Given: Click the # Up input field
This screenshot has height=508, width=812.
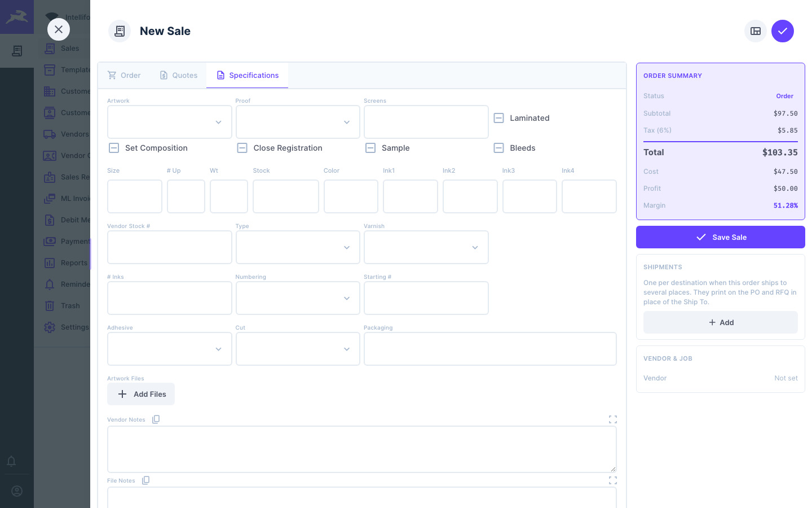Looking at the screenshot, I should pyautogui.click(x=186, y=196).
